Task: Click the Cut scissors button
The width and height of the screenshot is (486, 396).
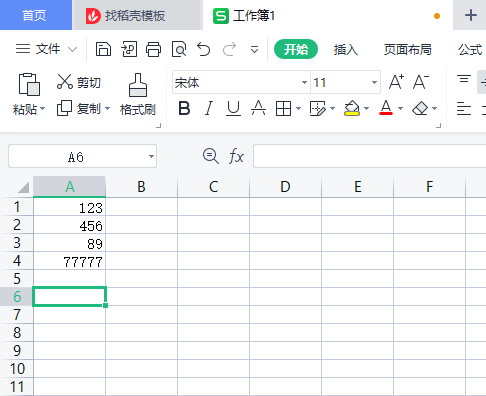Action: 79,82
